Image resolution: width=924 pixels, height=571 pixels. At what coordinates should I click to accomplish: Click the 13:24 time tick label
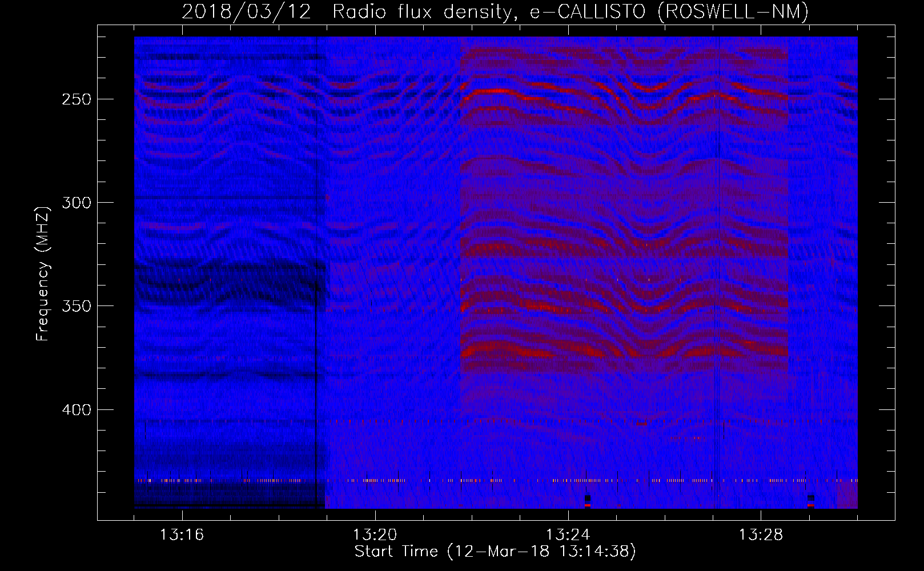pos(568,535)
